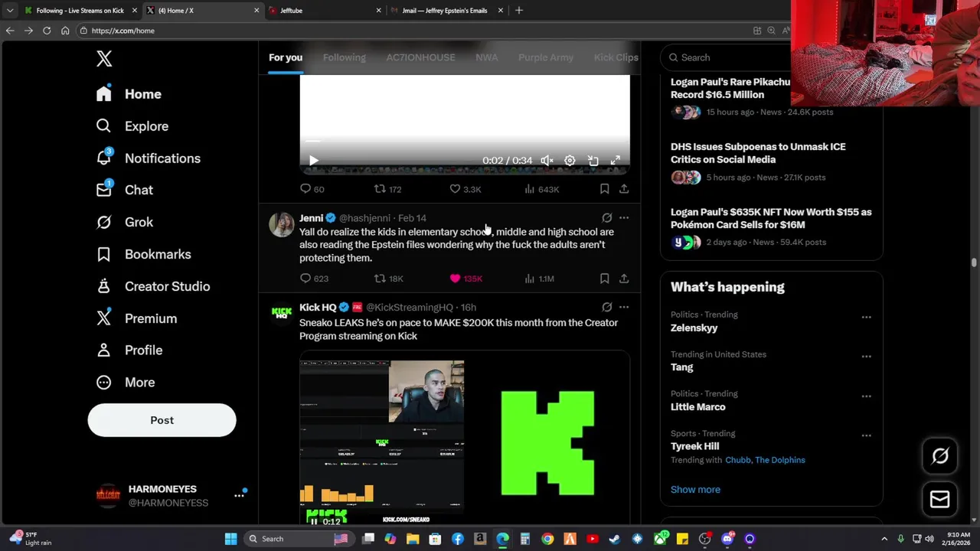Viewport: 980px width, 551px height.
Task: Reload the page in browser
Action: click(x=47, y=31)
